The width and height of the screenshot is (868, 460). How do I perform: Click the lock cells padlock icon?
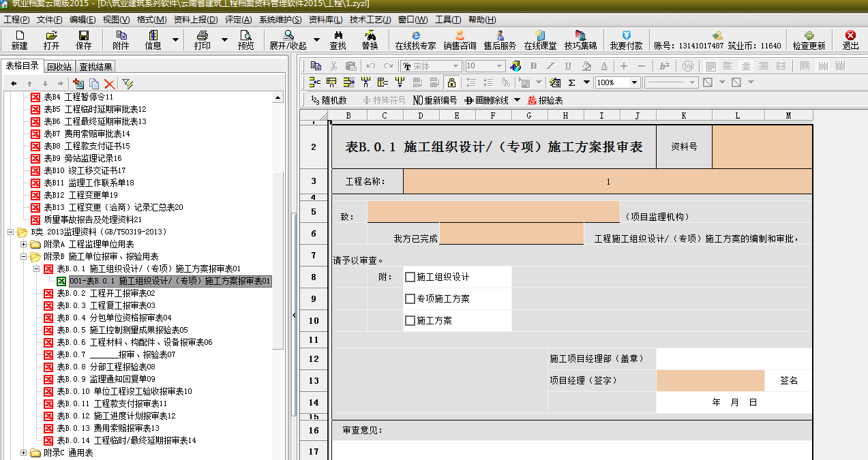451,82
